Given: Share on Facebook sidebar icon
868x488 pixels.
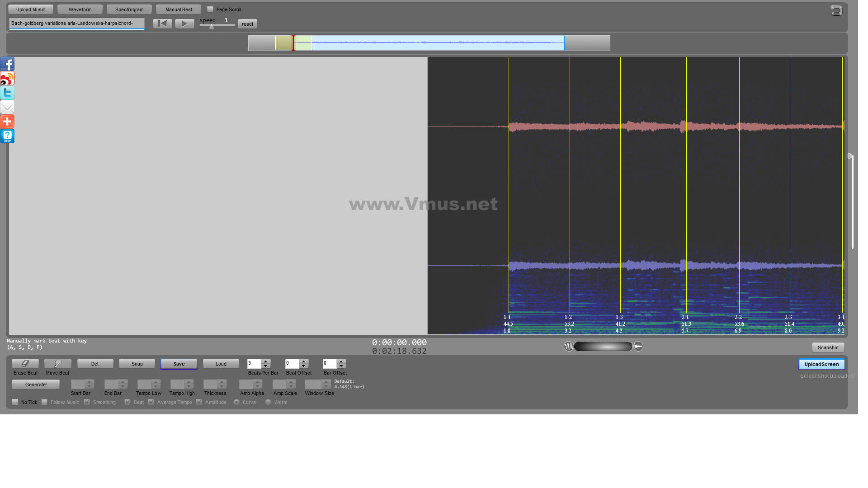Looking at the screenshot, I should pyautogui.click(x=7, y=64).
